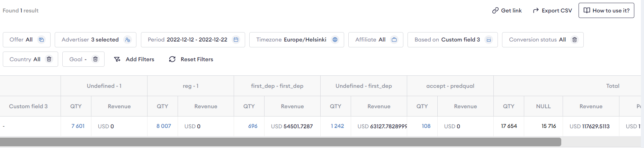The height and width of the screenshot is (148, 644).
Task: Click the icon in Based on filter
Action: point(489,40)
